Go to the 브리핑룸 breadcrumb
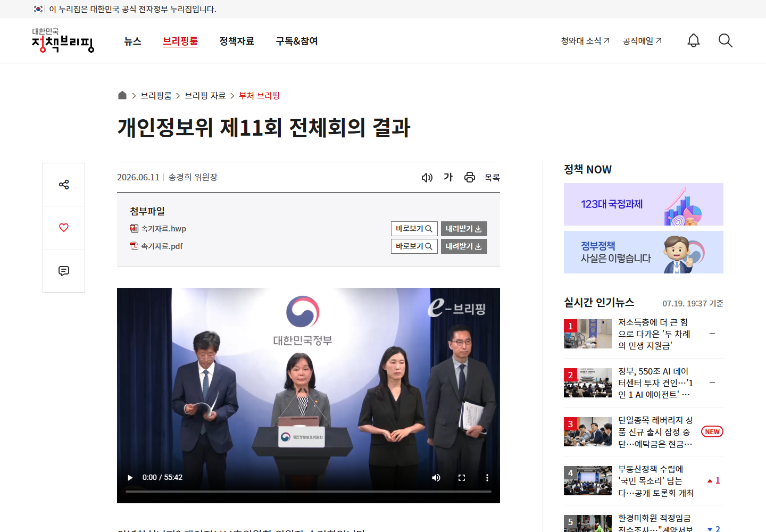 156,95
